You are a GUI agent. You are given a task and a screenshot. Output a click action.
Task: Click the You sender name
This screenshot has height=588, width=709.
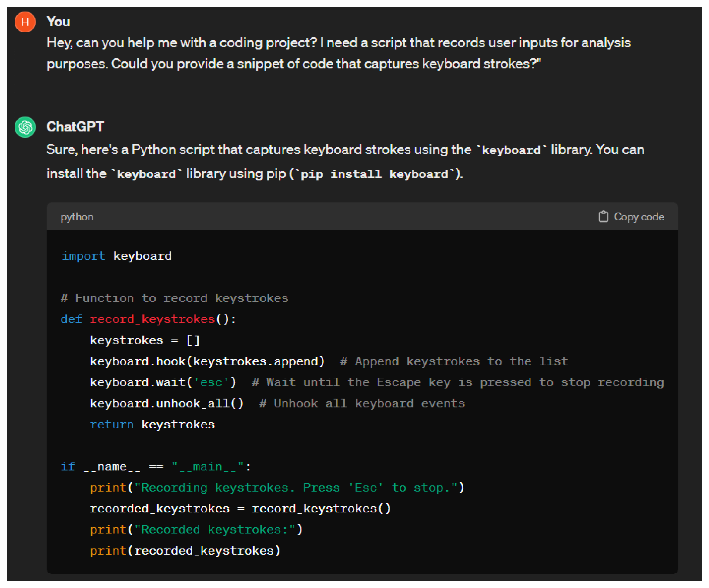(x=59, y=22)
